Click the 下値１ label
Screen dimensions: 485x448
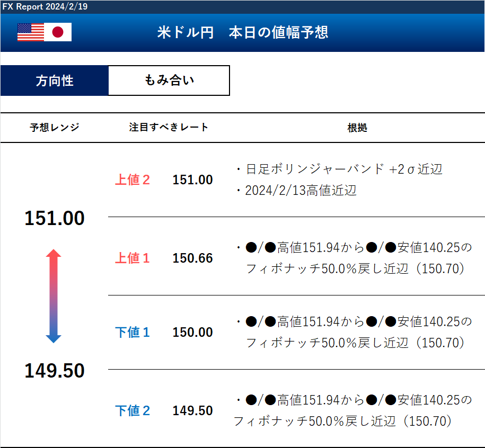tap(133, 333)
